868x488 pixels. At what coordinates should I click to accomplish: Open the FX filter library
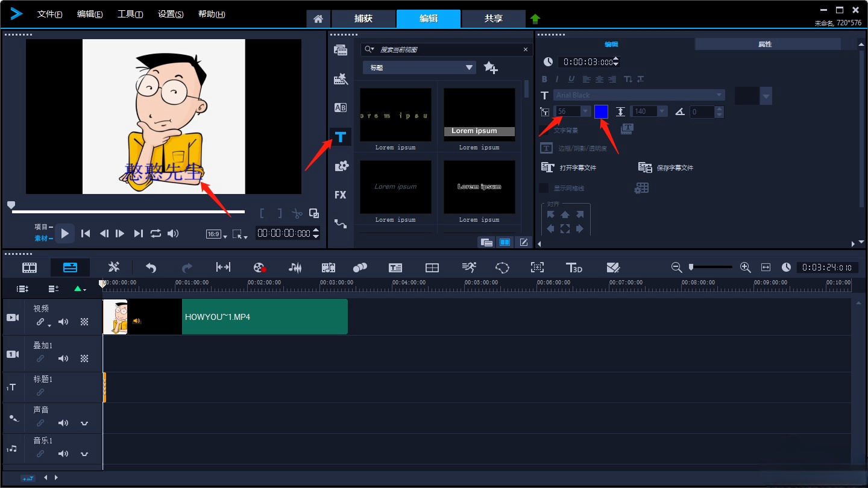coord(341,195)
